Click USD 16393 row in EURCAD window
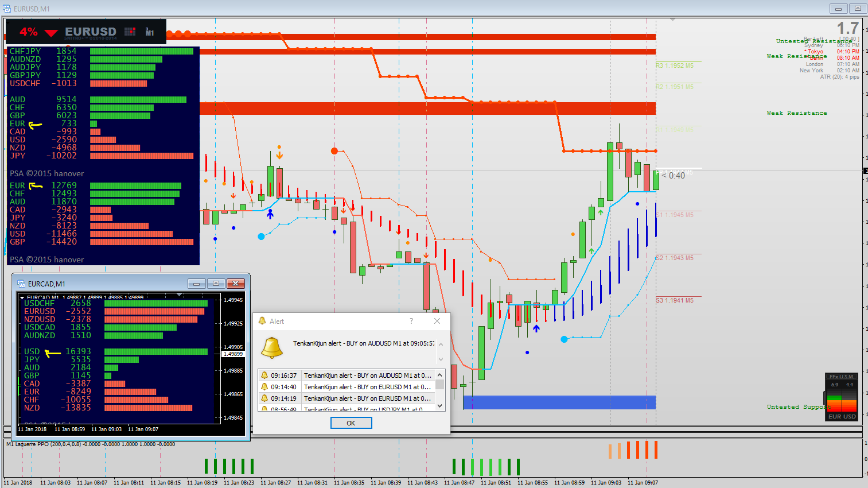868x488 pixels. 116,351
